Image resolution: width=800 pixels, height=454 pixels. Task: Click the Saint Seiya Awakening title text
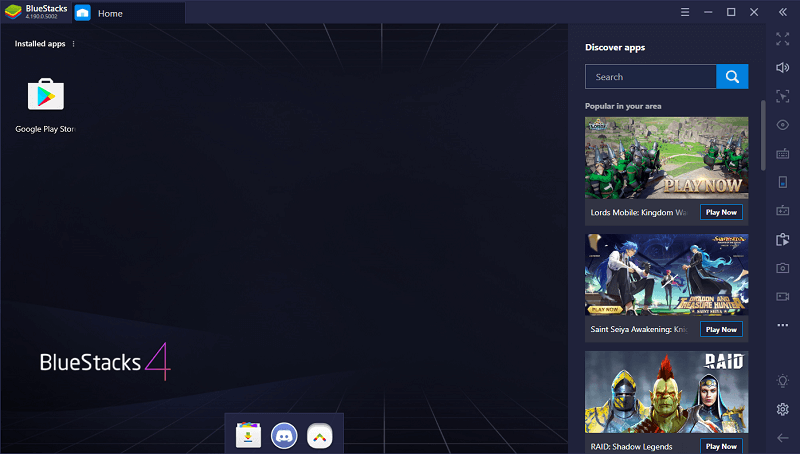638,330
